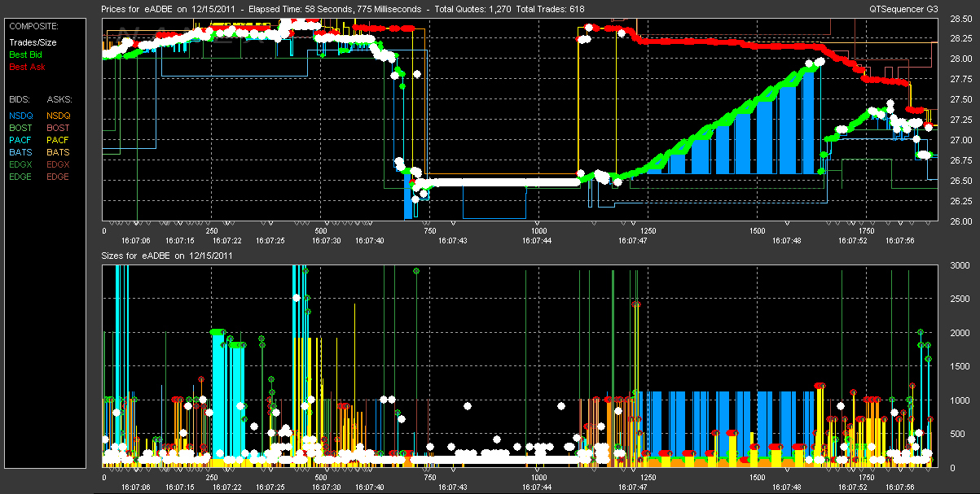Select the 'EDGE' entry under BIDS
980x494 pixels.
coord(21,177)
